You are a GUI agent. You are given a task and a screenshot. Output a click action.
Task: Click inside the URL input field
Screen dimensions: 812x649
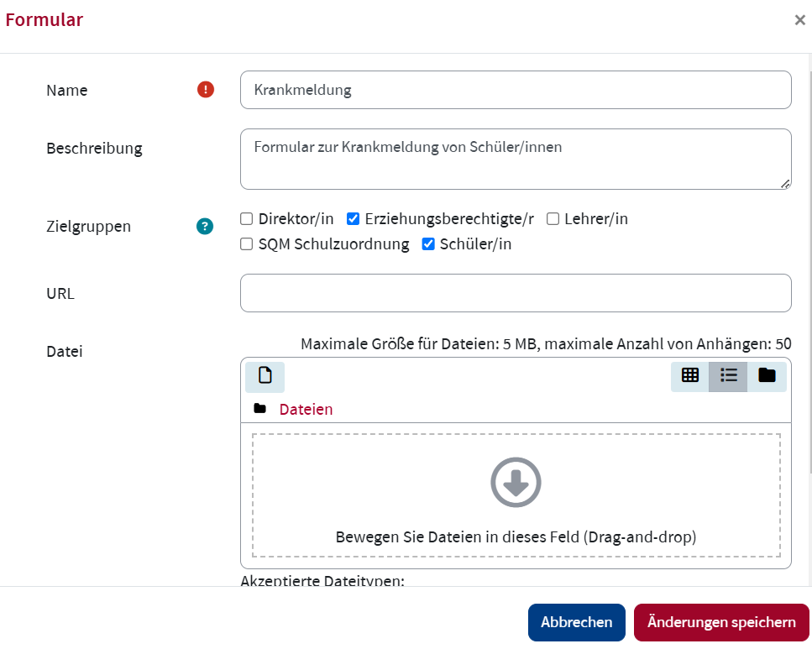(516, 293)
